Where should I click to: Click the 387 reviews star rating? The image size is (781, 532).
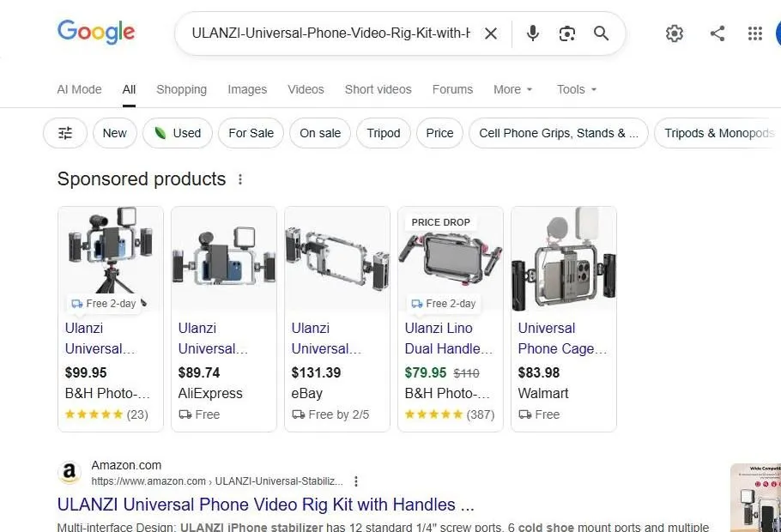tap(449, 414)
